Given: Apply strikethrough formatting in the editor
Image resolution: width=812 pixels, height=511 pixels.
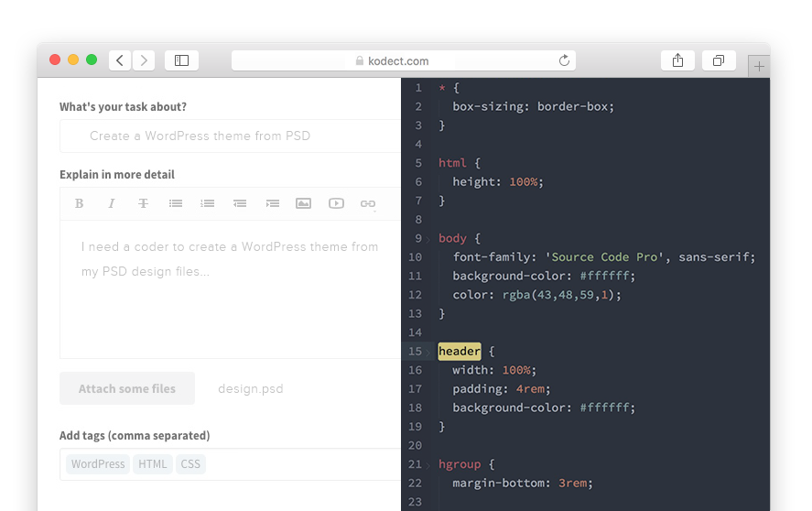Looking at the screenshot, I should coord(144,203).
